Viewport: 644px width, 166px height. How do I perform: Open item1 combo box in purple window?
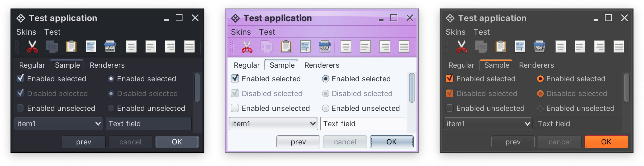click(273, 124)
